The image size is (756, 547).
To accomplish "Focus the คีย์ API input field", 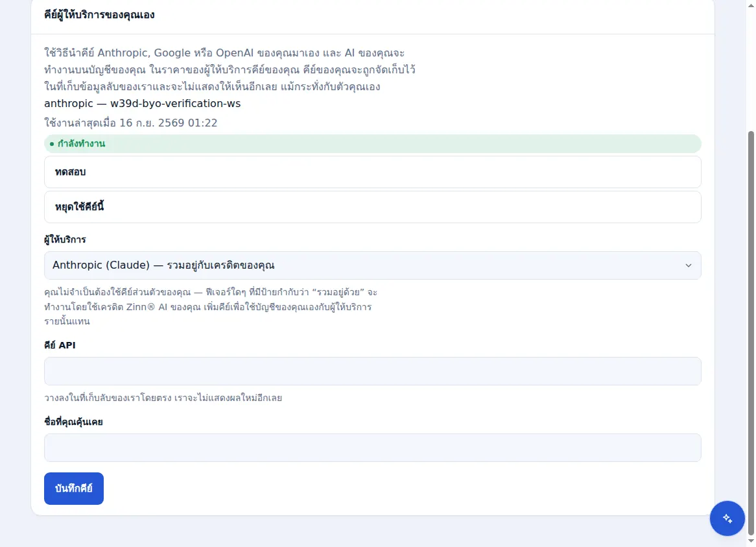I will coord(372,371).
